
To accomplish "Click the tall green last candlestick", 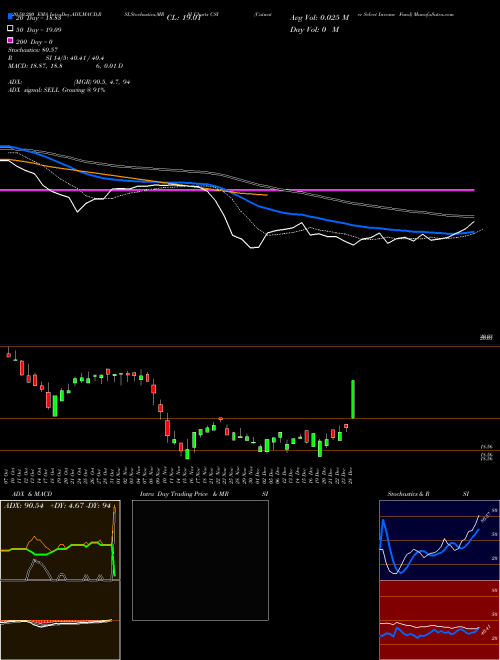I will pos(353,399).
